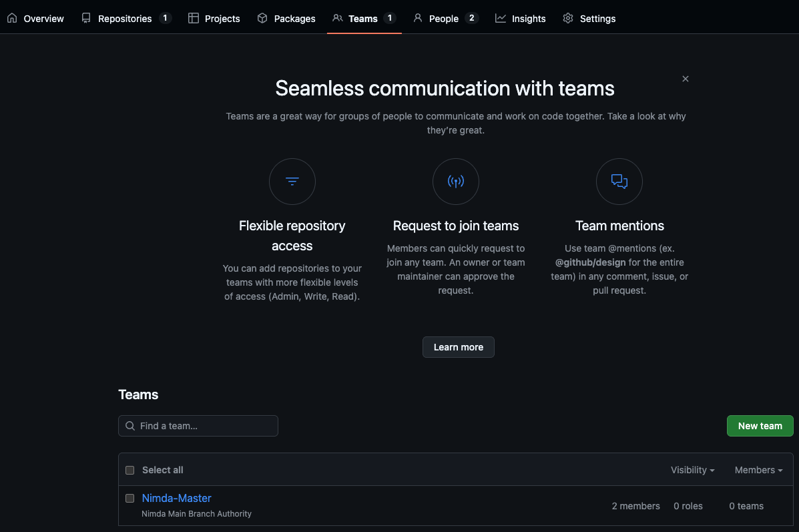Viewport: 799px width, 532px height.
Task: Dismiss the teams communication banner
Action: tap(686, 79)
